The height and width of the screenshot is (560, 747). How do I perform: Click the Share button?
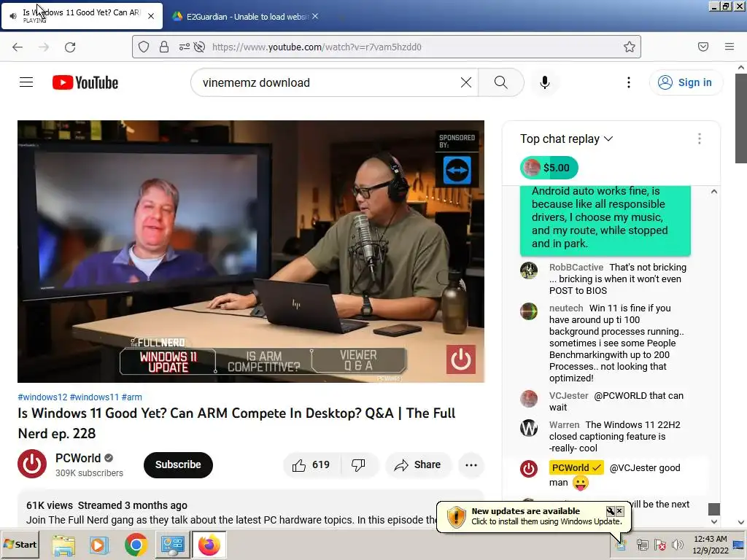point(418,464)
